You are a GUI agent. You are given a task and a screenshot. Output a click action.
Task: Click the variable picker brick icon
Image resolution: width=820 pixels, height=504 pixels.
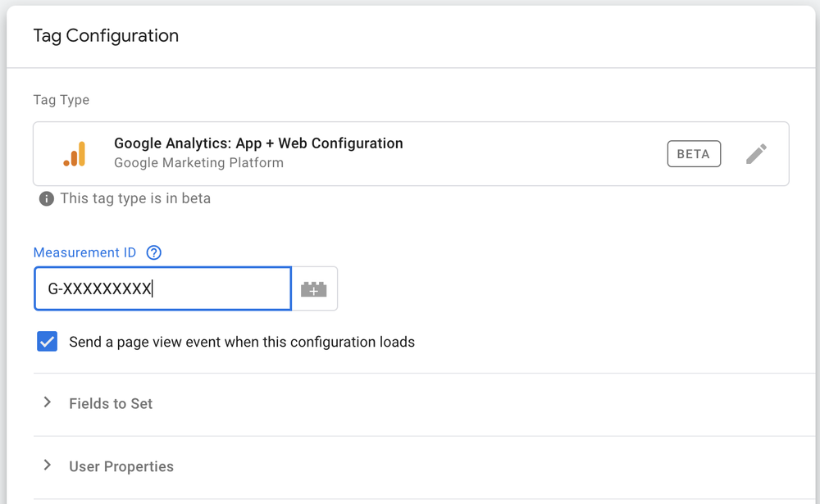pyautogui.click(x=314, y=289)
